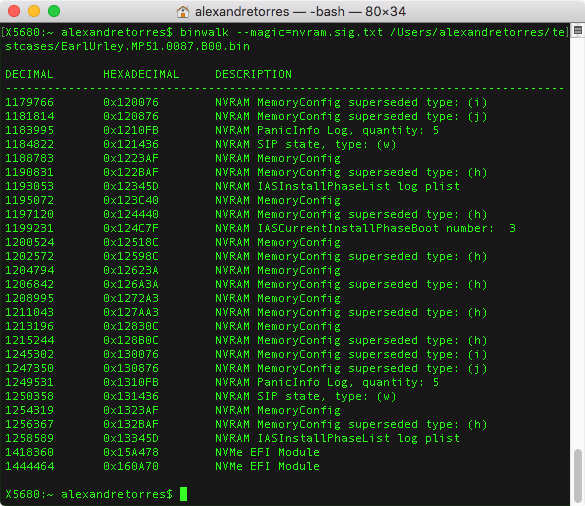
Task: Click the home folder icon in title bar
Action: pos(182,12)
